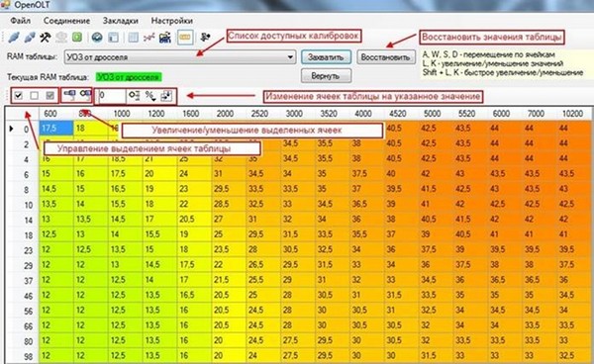
Task: Toggle the highlighted yellow RAM table icon
Action: pyautogui.click(x=185, y=37)
